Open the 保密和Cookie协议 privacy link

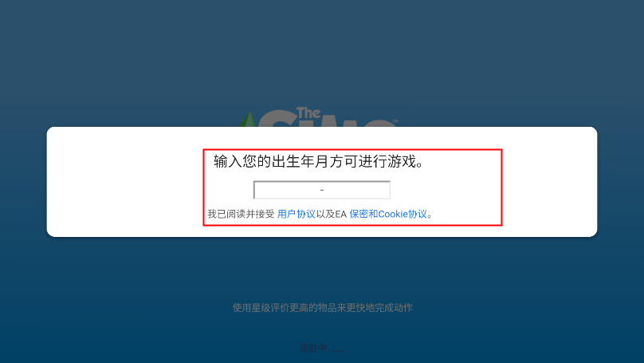pyautogui.click(x=388, y=214)
